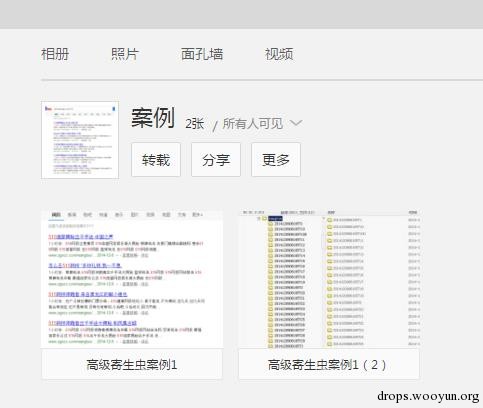This screenshot has width=483, height=408.
Task: Click the 转载 button
Action: (156, 160)
